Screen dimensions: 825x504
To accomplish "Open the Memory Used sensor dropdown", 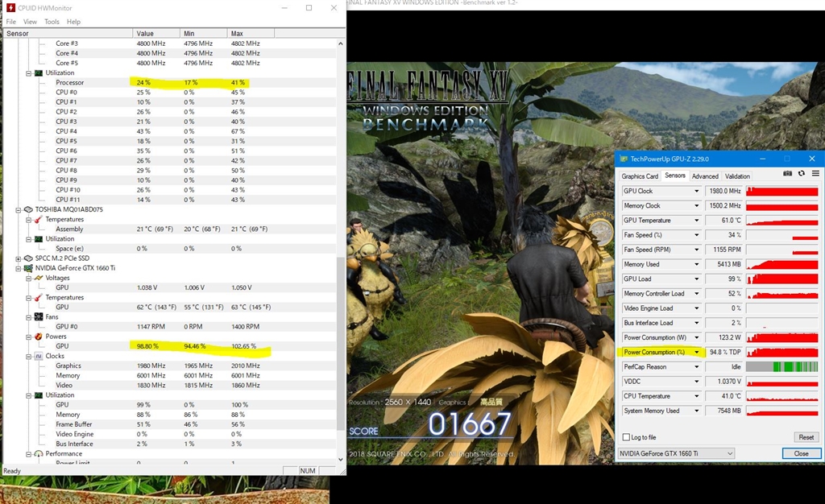I will (697, 264).
